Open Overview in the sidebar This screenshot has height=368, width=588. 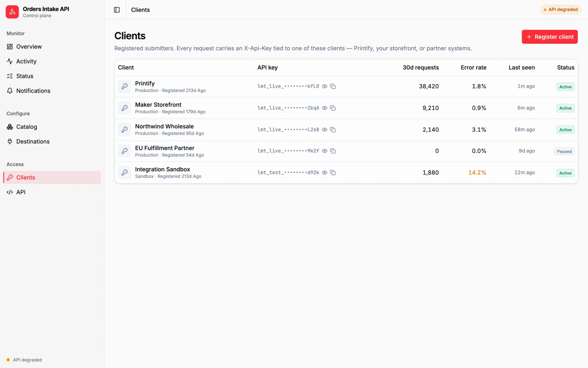tap(52, 46)
